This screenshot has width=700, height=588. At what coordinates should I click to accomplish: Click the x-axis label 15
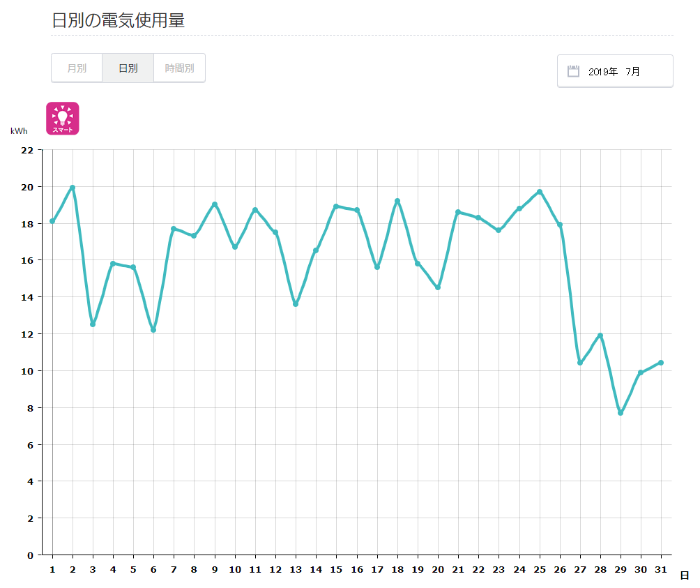pos(336,569)
